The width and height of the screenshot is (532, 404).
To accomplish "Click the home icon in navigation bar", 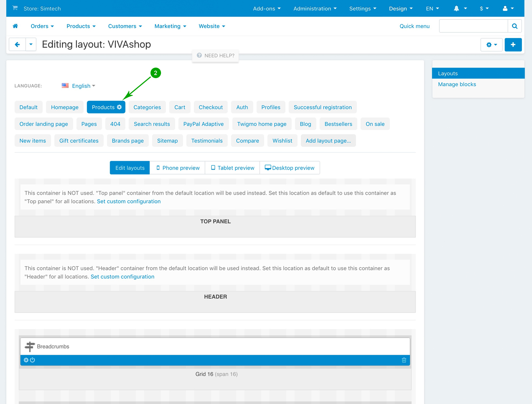I will click(15, 26).
